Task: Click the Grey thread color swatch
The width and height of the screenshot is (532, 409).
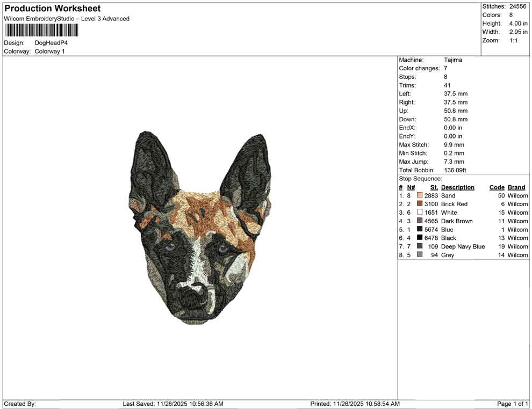Action: (419, 255)
